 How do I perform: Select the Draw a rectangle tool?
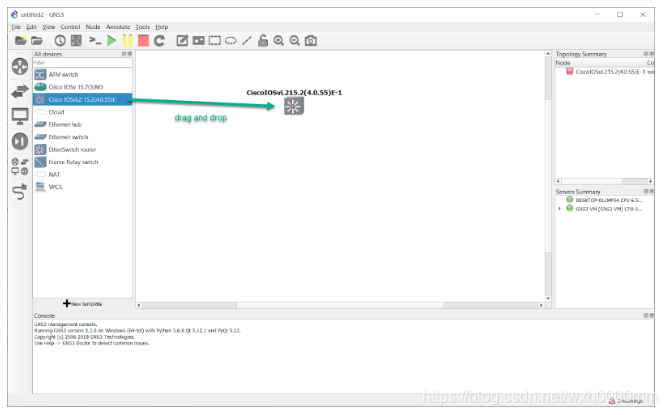click(215, 40)
